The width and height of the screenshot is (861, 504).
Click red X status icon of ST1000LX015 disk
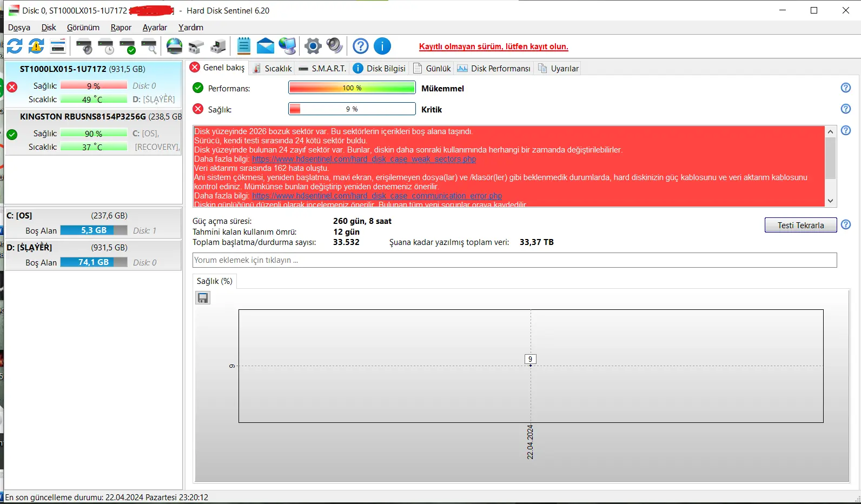click(x=12, y=87)
